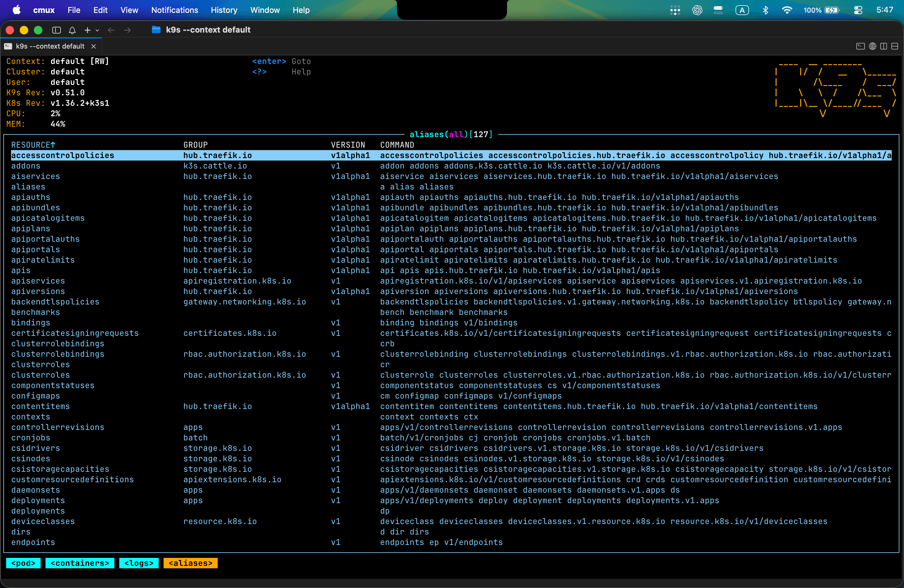This screenshot has height=588, width=904.
Task: Click the stacked-bars icon left of input source
Action: click(718, 10)
